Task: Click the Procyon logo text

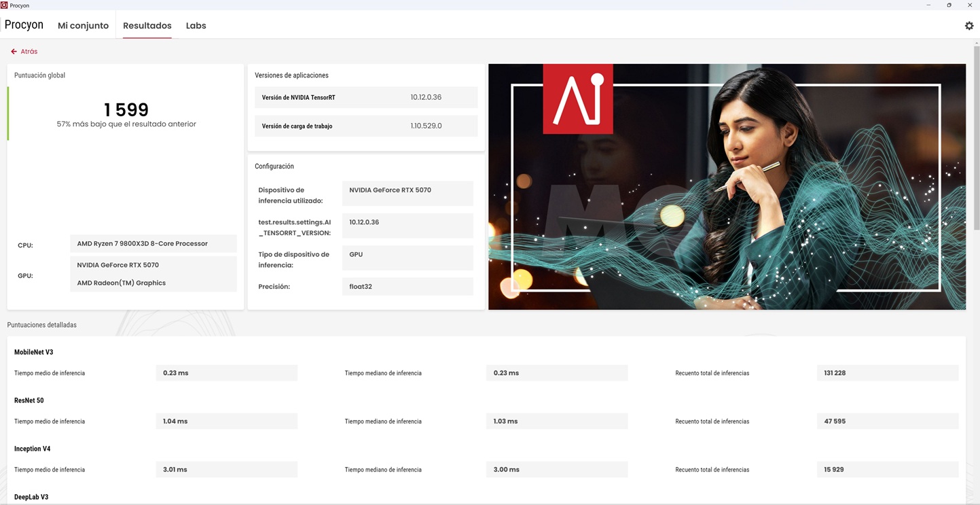Action: tap(24, 25)
